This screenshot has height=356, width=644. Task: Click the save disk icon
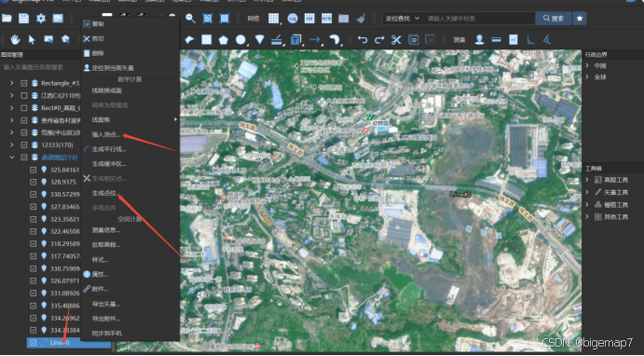pyautogui.click(x=24, y=18)
